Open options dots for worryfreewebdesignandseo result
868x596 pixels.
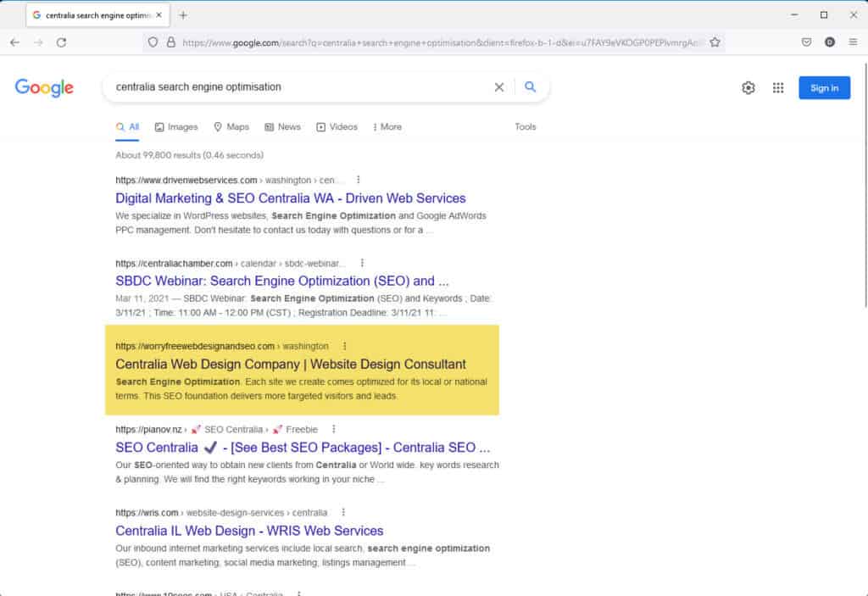pos(344,346)
